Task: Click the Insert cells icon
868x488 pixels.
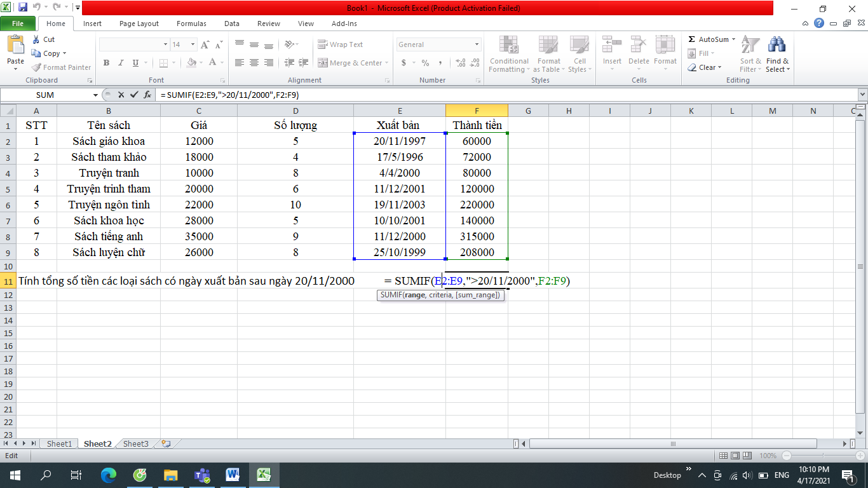Action: (612, 44)
